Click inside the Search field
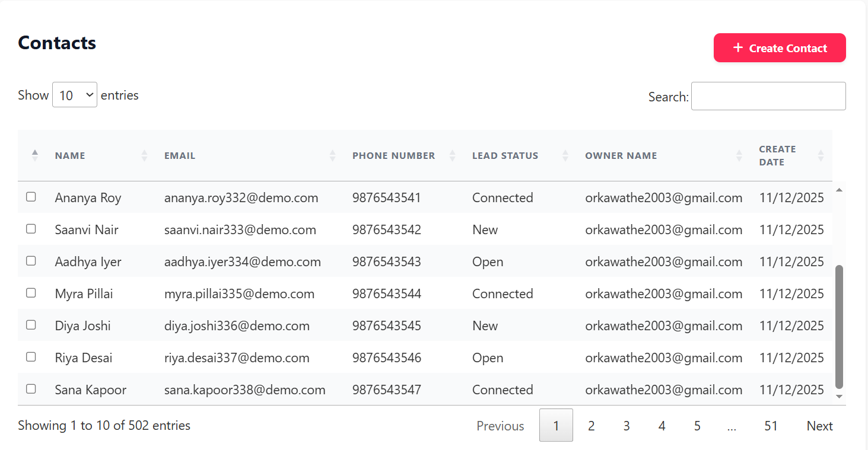 point(768,95)
